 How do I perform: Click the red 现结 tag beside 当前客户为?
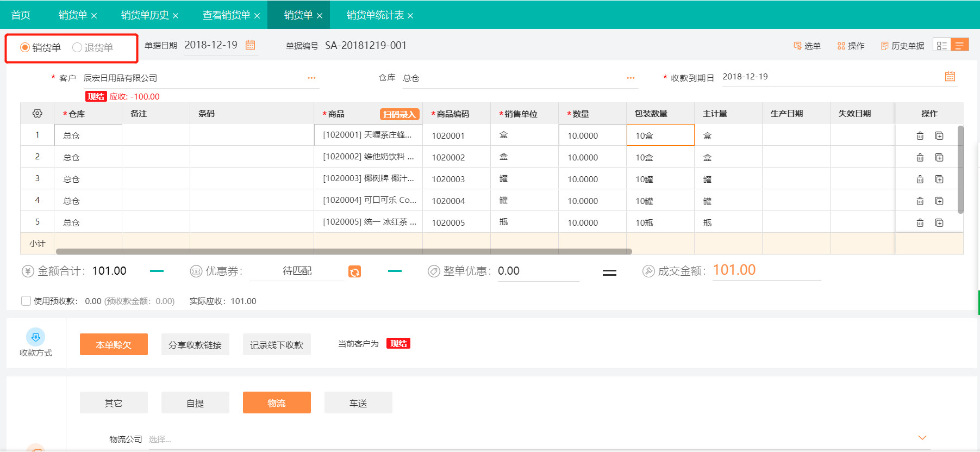pos(398,343)
